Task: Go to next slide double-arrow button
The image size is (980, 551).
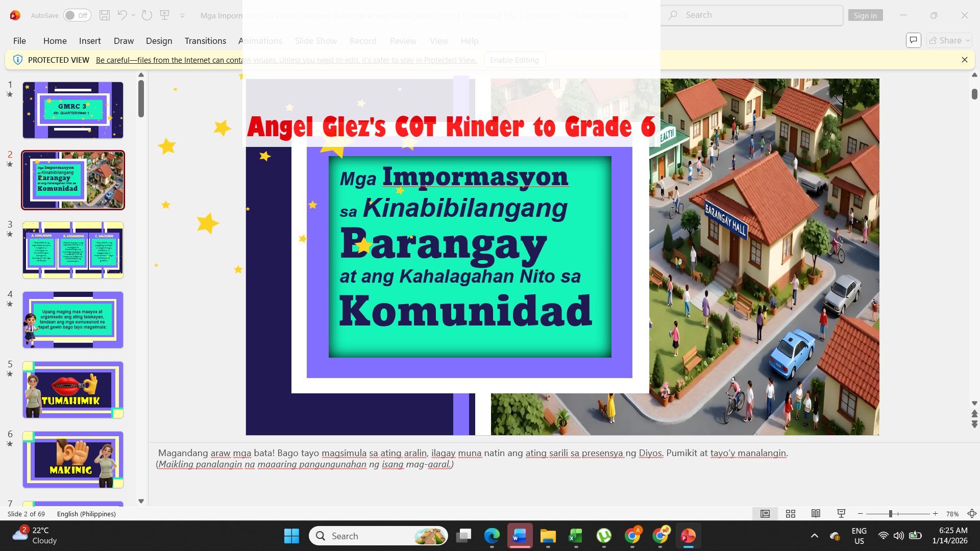Action: point(974,424)
